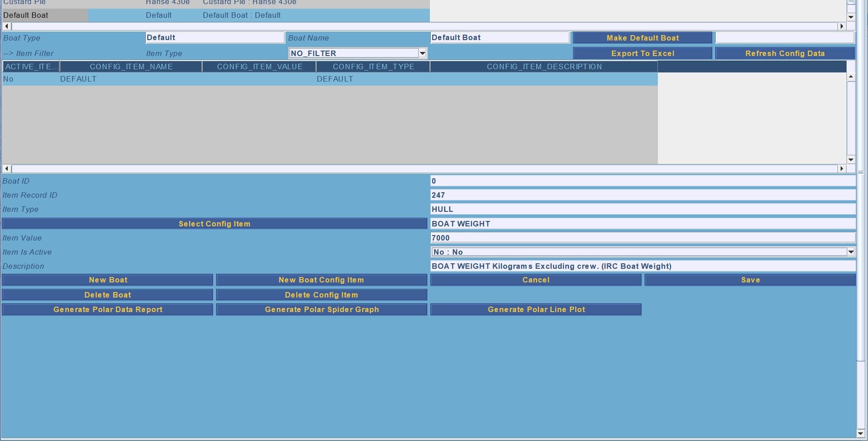Select the DEFAULT row in config table

click(x=182, y=79)
